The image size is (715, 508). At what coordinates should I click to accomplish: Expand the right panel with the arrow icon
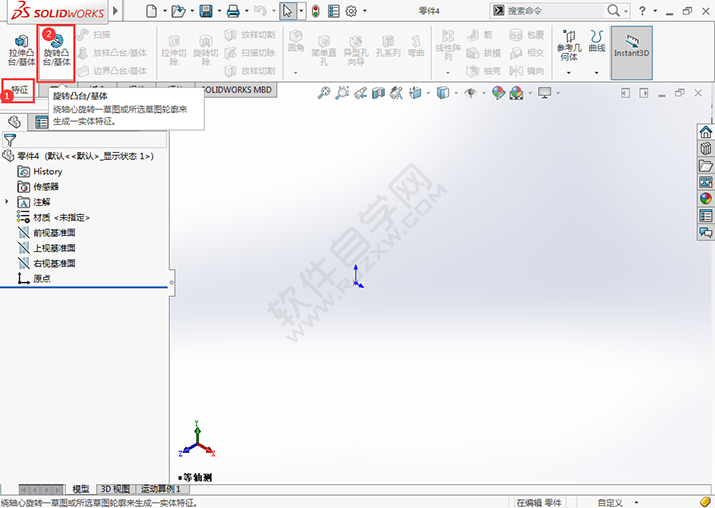tap(643, 93)
